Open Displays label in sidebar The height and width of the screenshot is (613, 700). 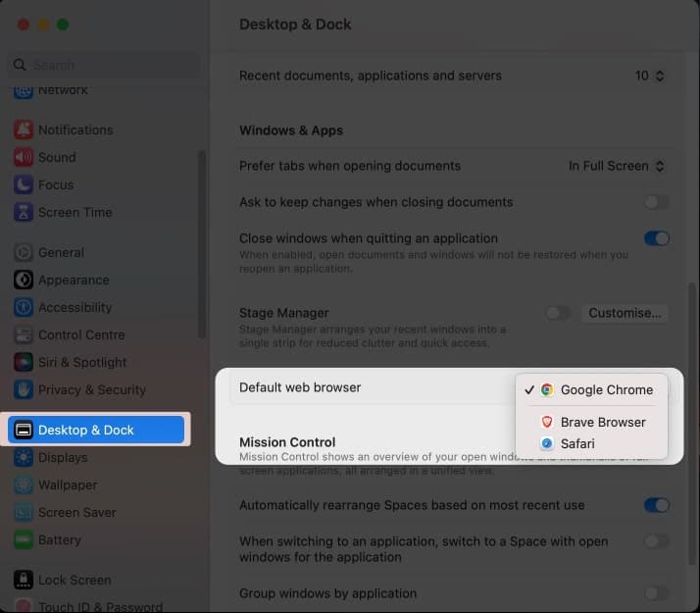63,458
